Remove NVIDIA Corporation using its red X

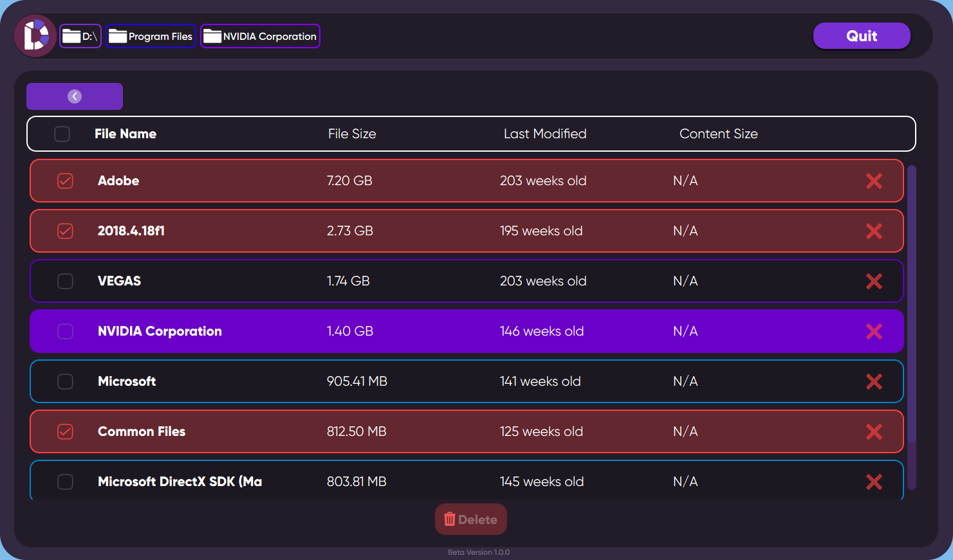click(874, 331)
